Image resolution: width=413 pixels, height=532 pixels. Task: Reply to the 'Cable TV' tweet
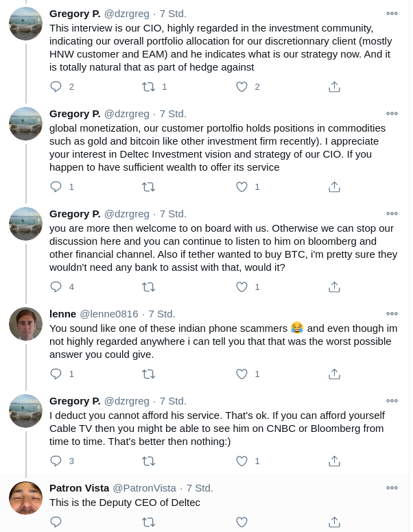56,461
